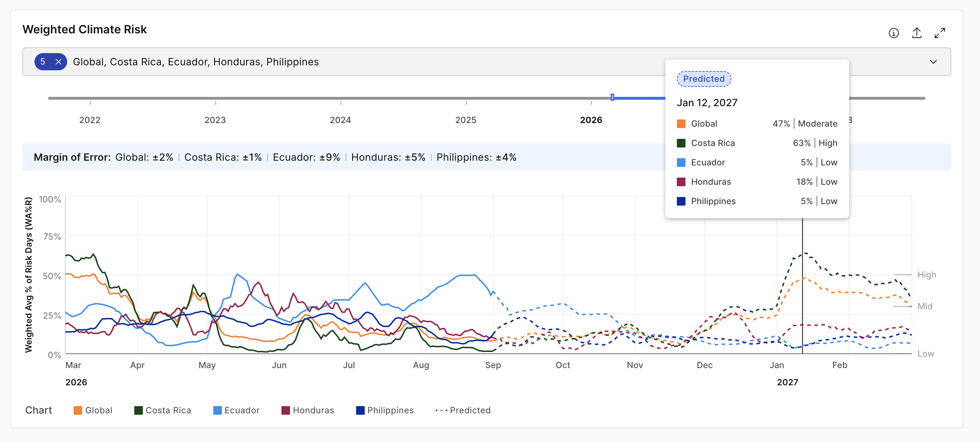Jump to 2022 on the timeline
This screenshot has height=442, width=980.
pos(90,120)
